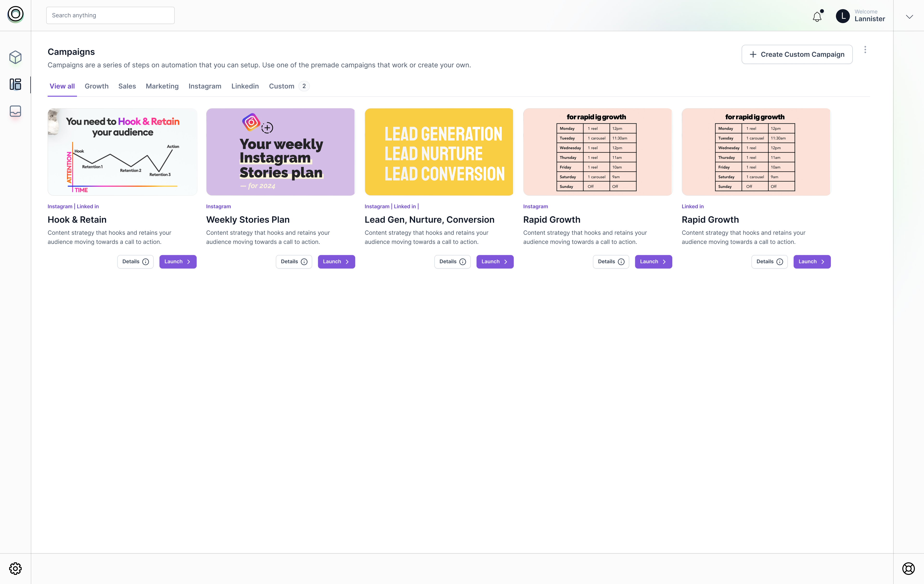Open the inbox tray sidebar icon

point(15,111)
